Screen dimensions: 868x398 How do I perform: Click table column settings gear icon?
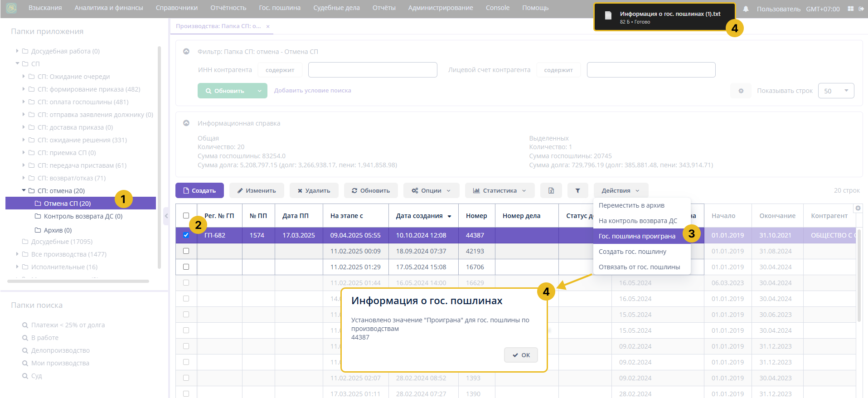point(858,208)
